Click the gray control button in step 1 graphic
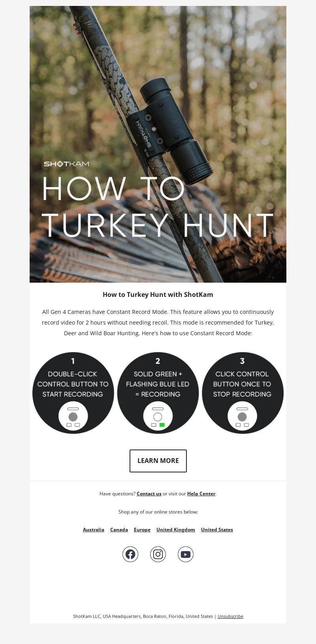 [73, 417]
